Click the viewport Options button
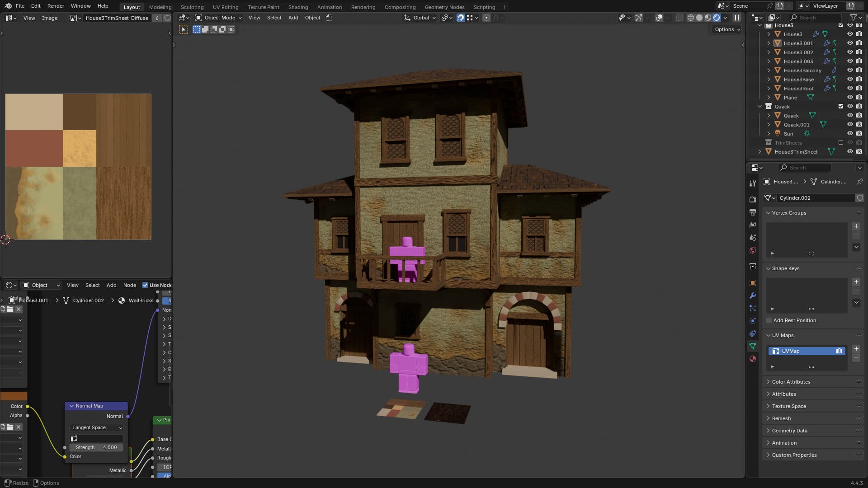 tap(727, 29)
